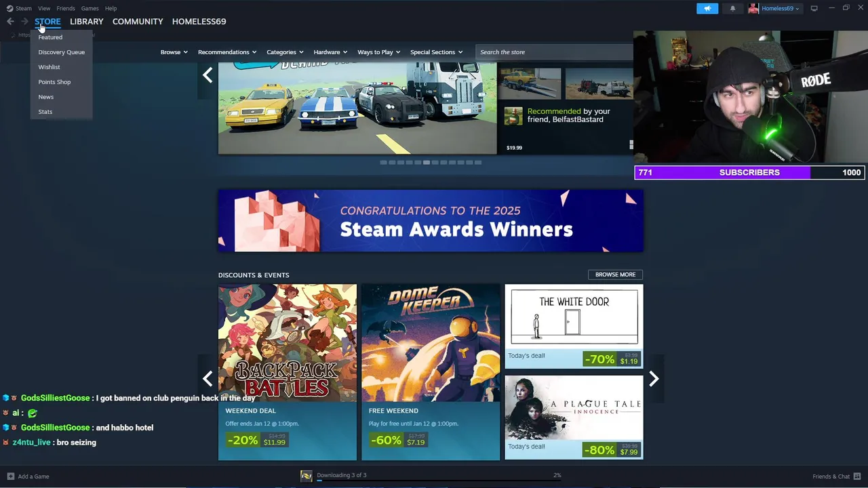Click the Backpack Battles -20% price tag

pos(258,441)
